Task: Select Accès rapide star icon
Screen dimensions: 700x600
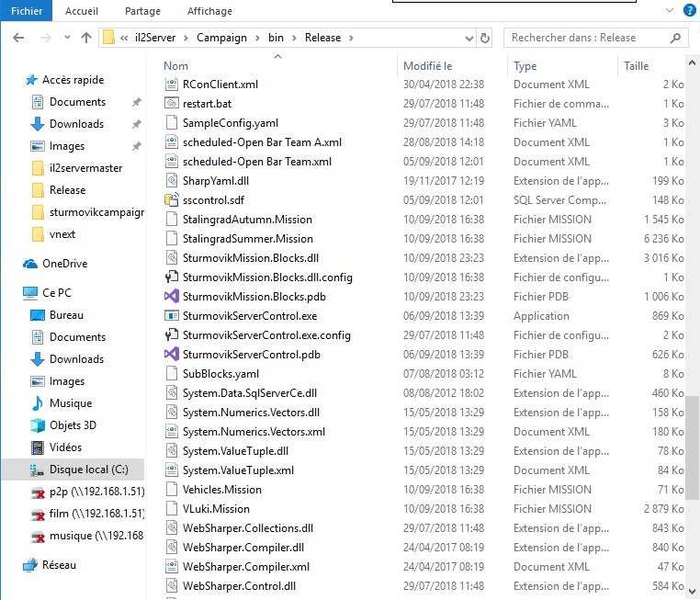Action: point(31,80)
